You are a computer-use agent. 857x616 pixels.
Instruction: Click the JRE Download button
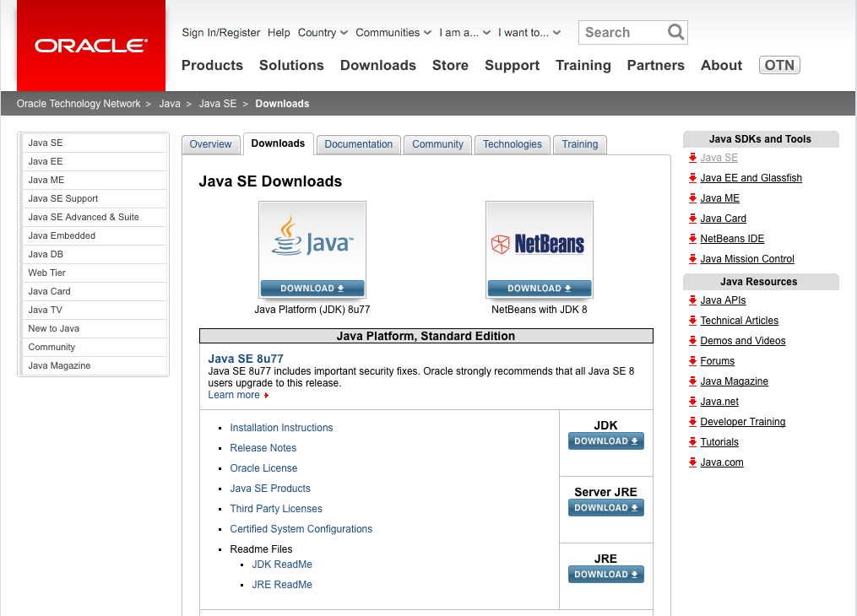[606, 575]
